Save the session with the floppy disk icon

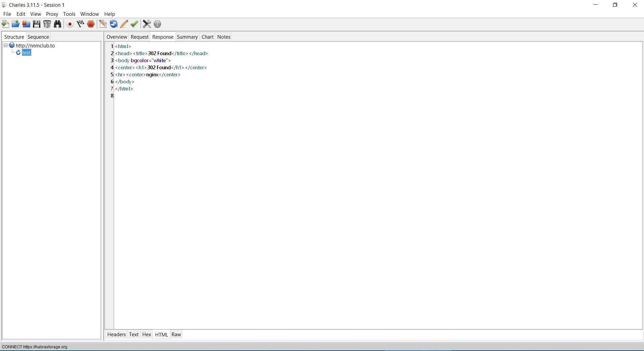(x=37, y=24)
